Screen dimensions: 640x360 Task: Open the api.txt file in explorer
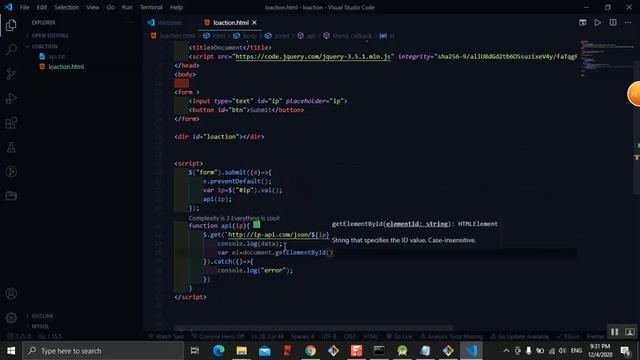(57, 56)
